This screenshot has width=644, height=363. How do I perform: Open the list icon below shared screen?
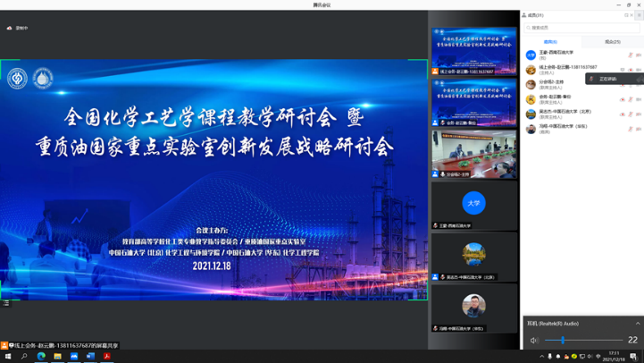tap(6, 303)
